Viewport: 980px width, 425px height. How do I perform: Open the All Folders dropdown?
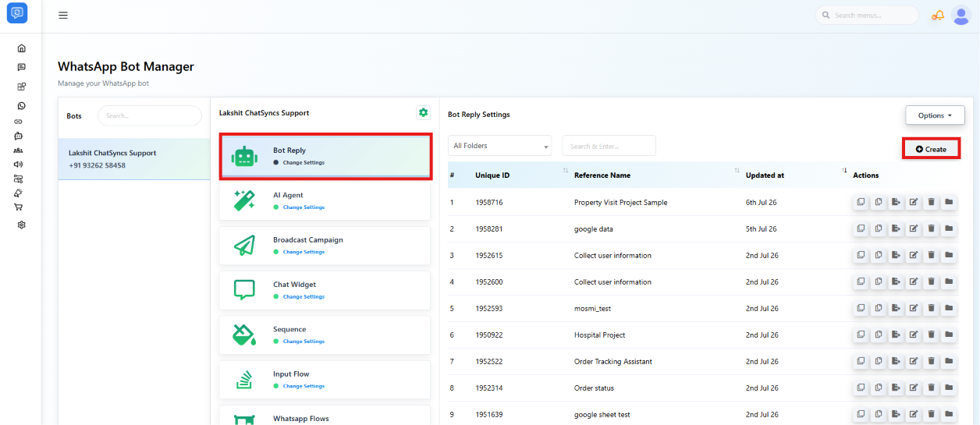(x=500, y=146)
